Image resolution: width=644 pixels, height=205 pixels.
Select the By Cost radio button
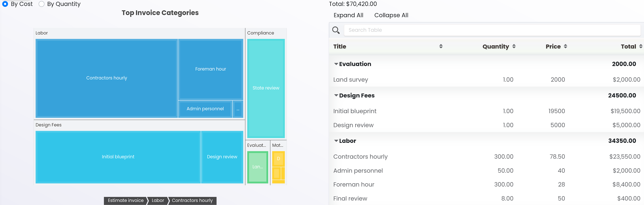point(5,4)
